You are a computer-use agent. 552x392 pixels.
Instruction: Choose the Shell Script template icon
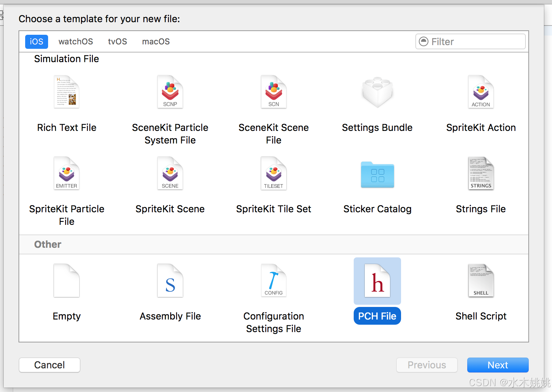point(481,281)
